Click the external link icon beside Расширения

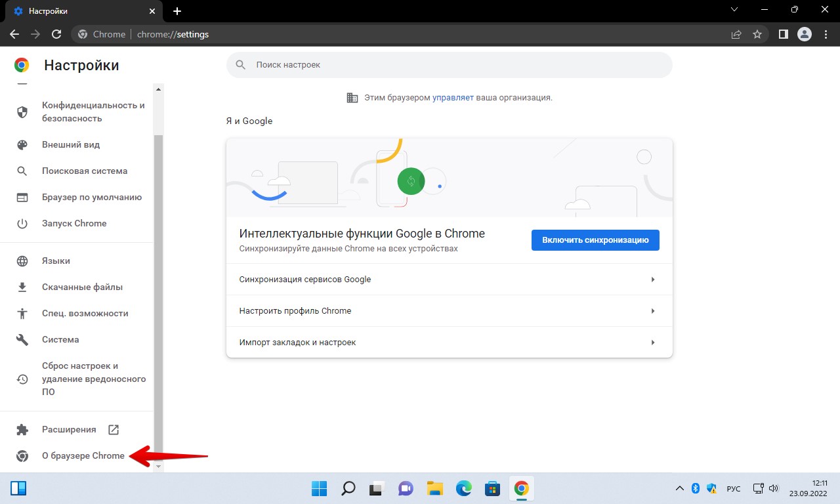[114, 430]
